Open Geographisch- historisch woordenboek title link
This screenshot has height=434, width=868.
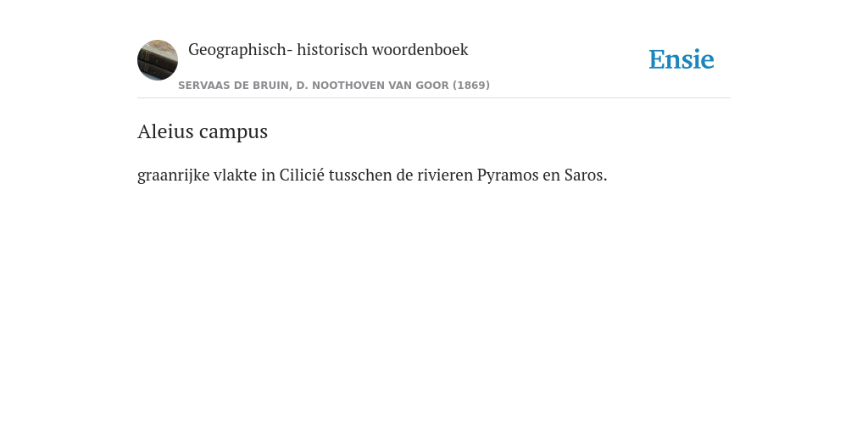[x=328, y=50]
